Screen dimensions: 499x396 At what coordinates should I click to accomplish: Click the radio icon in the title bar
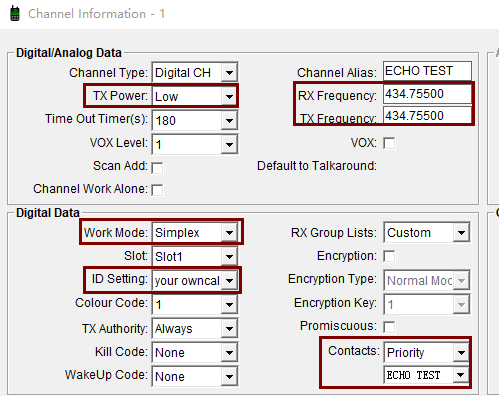click(15, 14)
